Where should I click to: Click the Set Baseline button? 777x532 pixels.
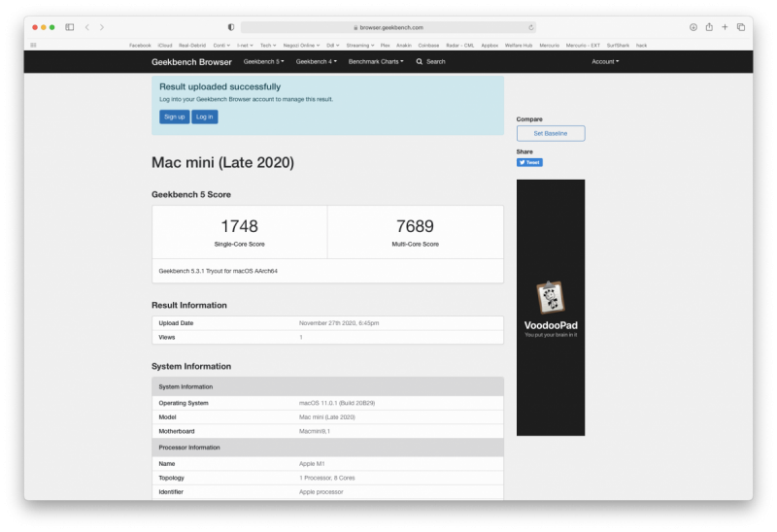(x=551, y=133)
